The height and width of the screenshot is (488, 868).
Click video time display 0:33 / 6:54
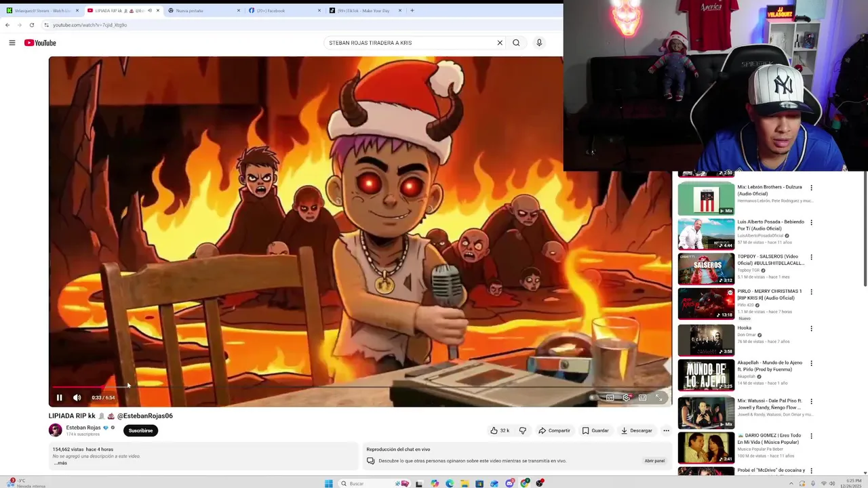point(103,398)
